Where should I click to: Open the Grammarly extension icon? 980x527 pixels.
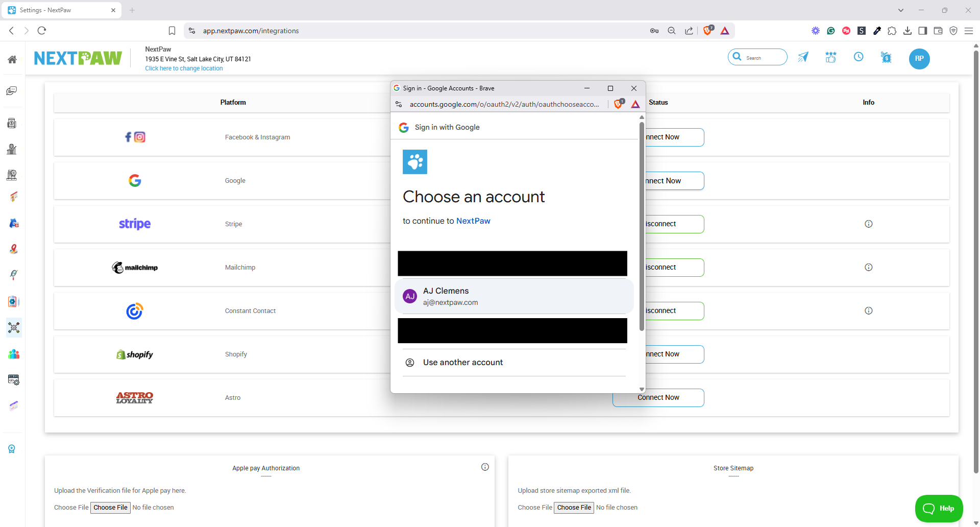click(x=831, y=31)
